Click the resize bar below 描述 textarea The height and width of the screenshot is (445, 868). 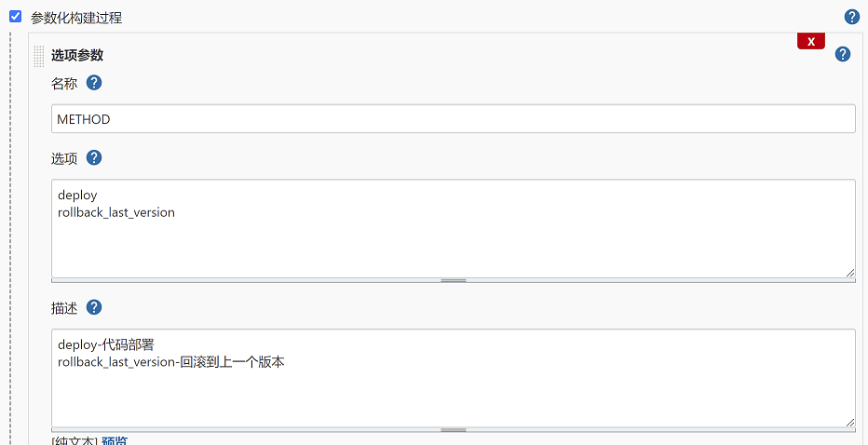(x=454, y=429)
